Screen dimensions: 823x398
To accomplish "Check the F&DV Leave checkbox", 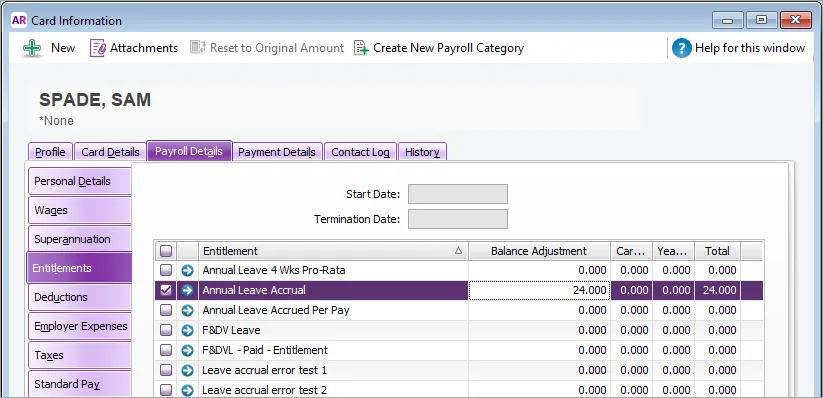I will pyautogui.click(x=166, y=330).
